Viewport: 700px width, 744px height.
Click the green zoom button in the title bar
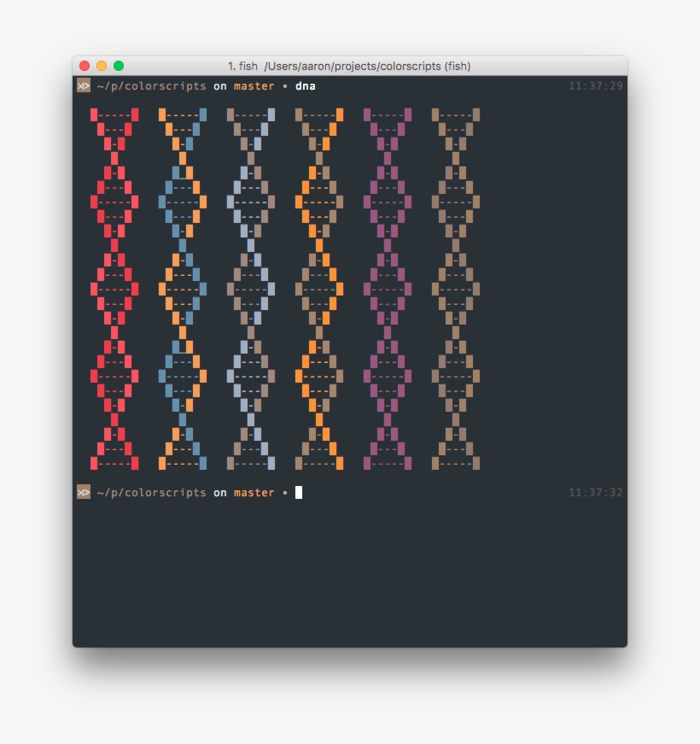tap(120, 64)
